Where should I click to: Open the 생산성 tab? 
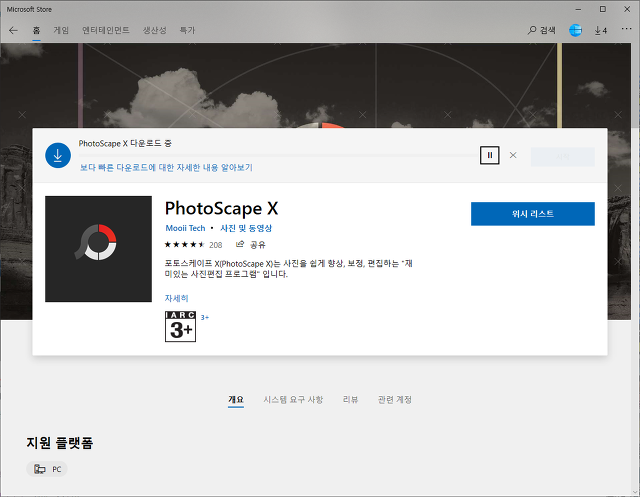[x=154, y=30]
